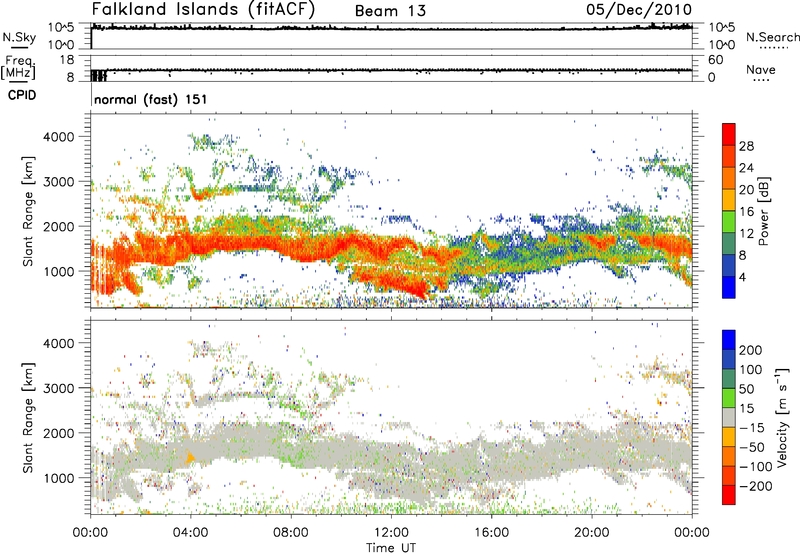Click the 'normal (fast) 151' text

tap(151, 99)
